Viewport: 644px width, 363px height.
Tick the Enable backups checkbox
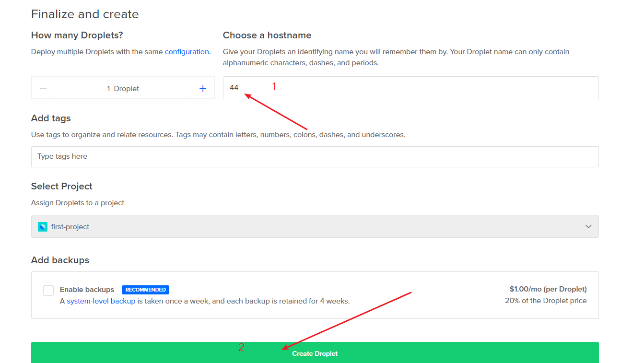click(48, 291)
